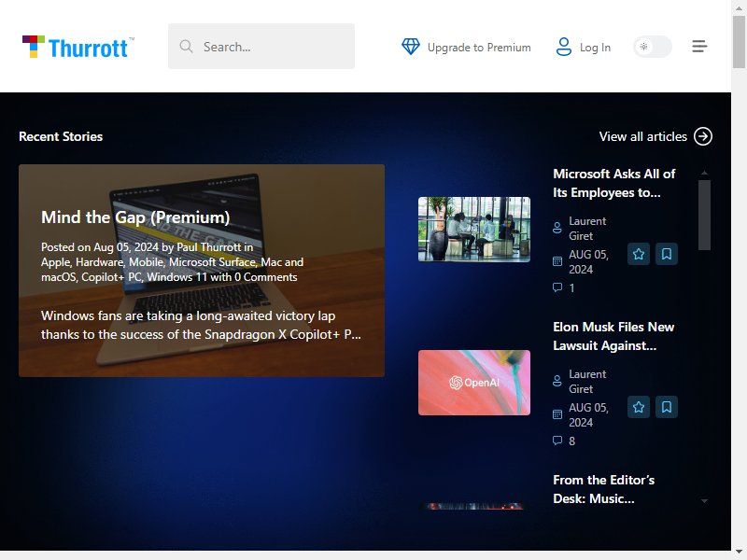Click the page scrollbar down arrow

pos(739,553)
